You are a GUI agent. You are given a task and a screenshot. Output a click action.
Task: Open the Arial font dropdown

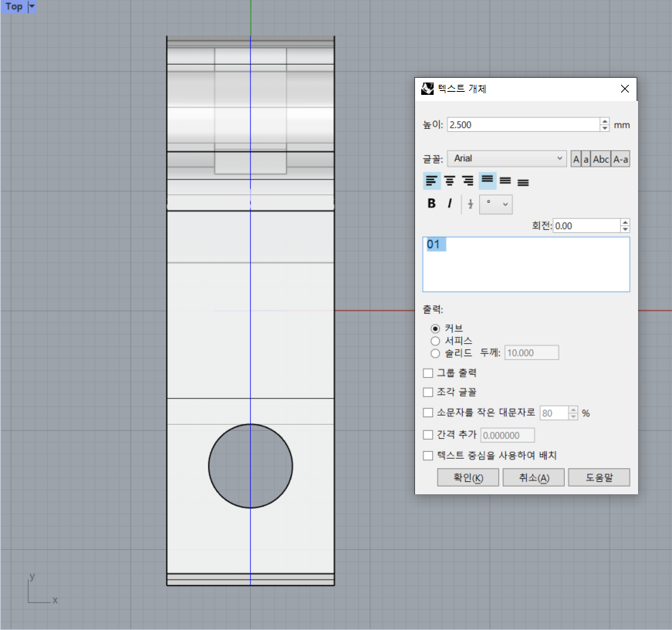pos(559,158)
